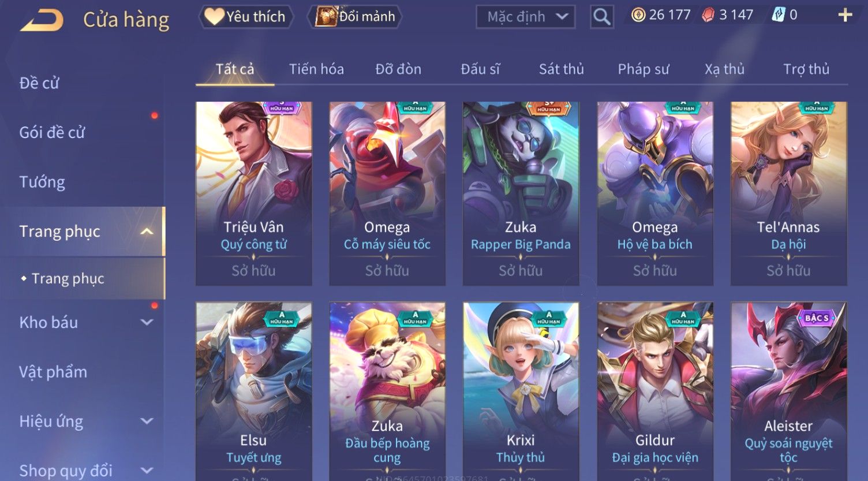
Task: Tap the blue voucher currency icon
Action: click(778, 15)
